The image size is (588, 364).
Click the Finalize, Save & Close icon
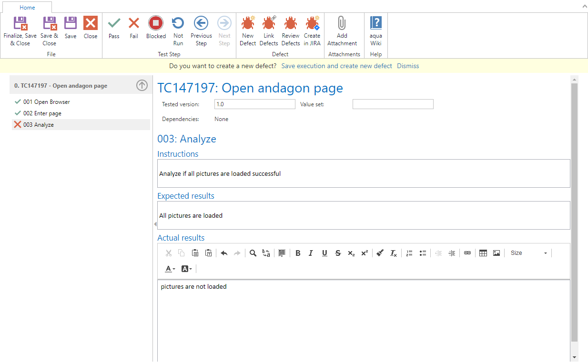[x=20, y=24]
